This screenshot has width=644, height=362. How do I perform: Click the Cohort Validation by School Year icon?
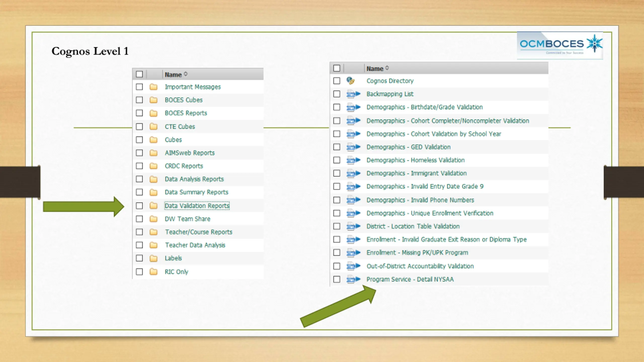coord(353,134)
